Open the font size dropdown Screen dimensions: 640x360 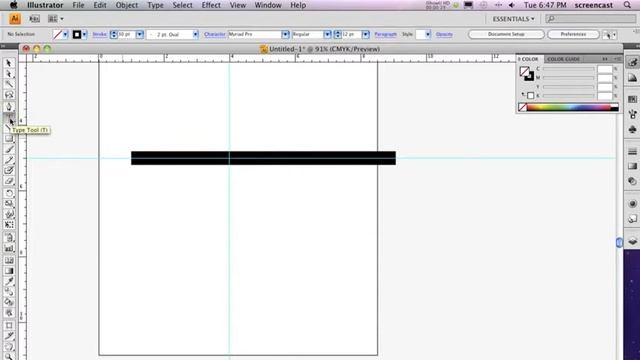[x=366, y=35]
